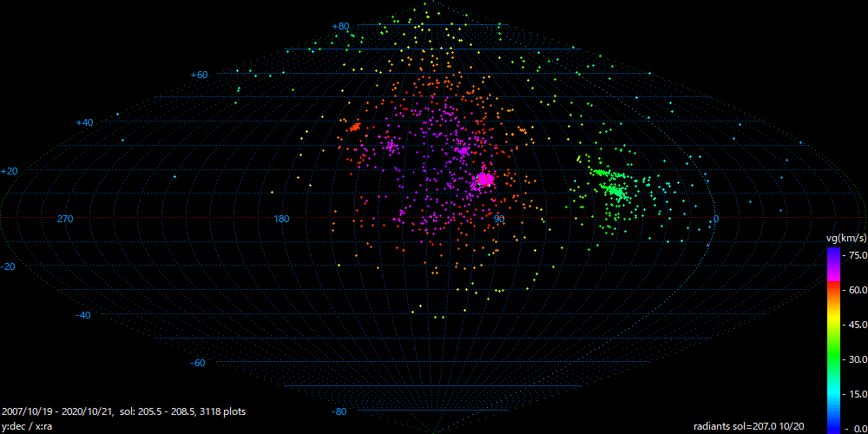The image size is (868, 434).
Task: Click the 0 right ascension label
Action: pos(715,219)
